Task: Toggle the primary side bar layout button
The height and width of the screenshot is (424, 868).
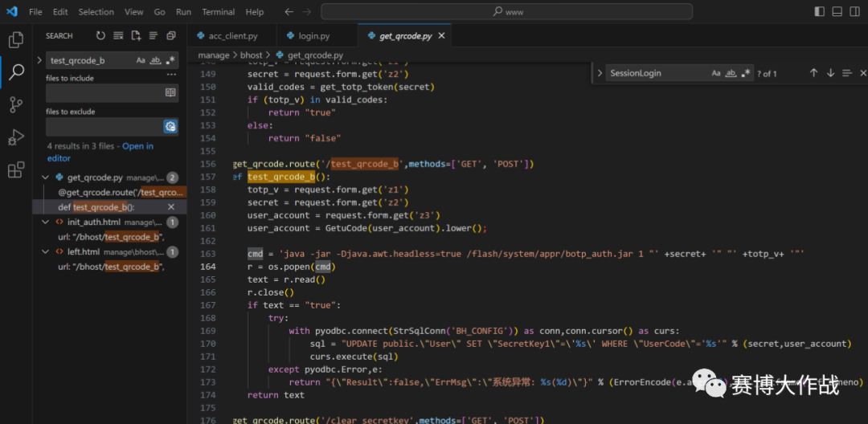Action: [x=820, y=11]
